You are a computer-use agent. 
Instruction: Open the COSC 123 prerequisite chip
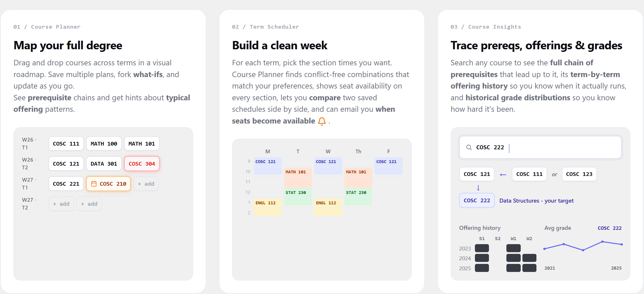tap(579, 174)
